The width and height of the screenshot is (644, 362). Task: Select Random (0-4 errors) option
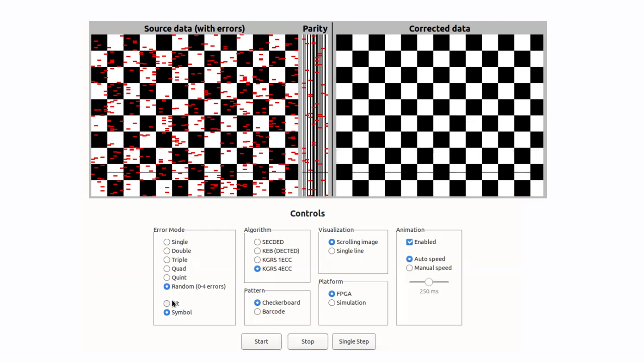click(x=167, y=287)
